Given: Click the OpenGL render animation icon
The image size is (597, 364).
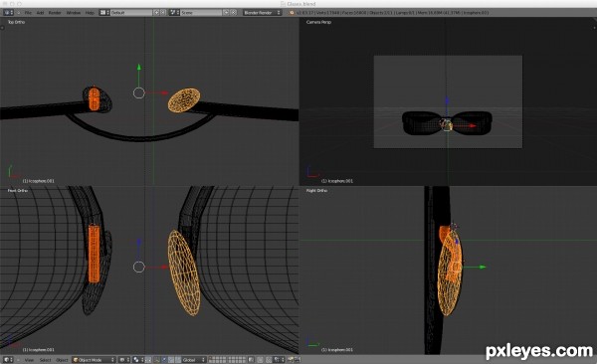Looking at the screenshot, I should 297,360.
